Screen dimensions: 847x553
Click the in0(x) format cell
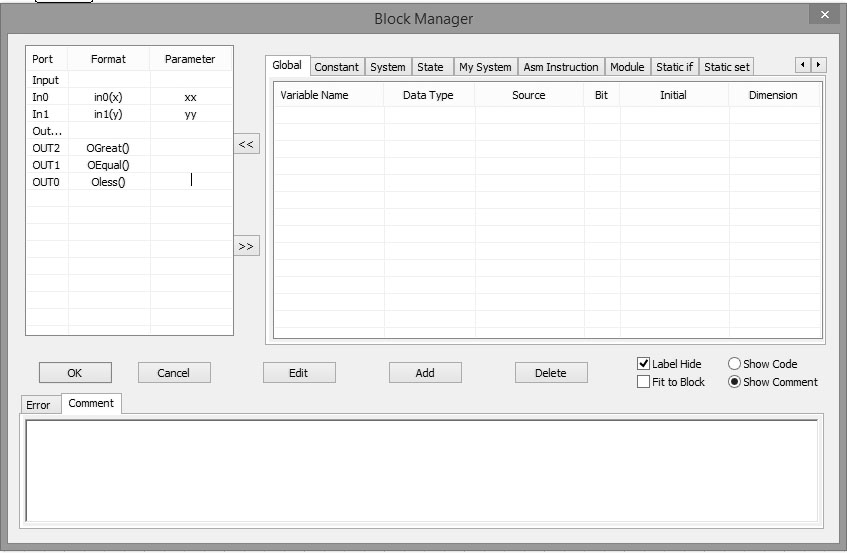click(109, 97)
